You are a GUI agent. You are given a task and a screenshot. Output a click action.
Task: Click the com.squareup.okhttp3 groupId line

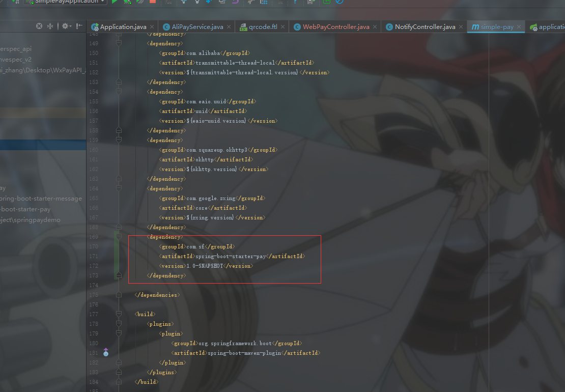218,150
